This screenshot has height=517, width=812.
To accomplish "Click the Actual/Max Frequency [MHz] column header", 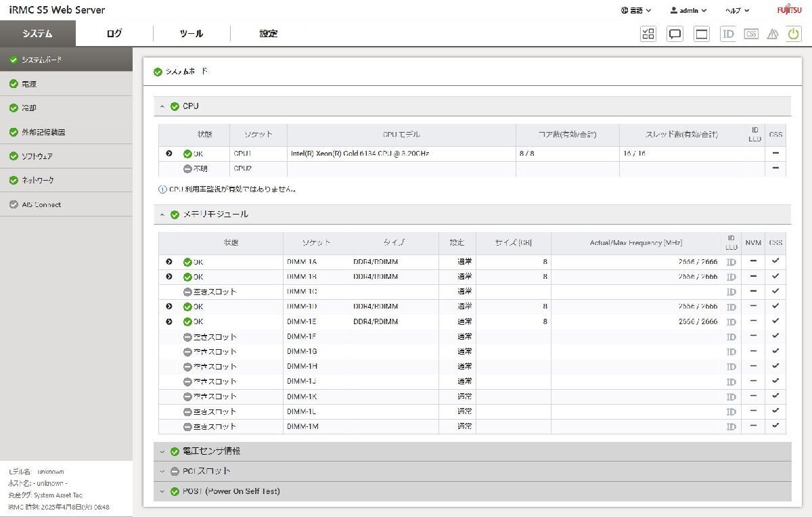I will [x=636, y=243].
